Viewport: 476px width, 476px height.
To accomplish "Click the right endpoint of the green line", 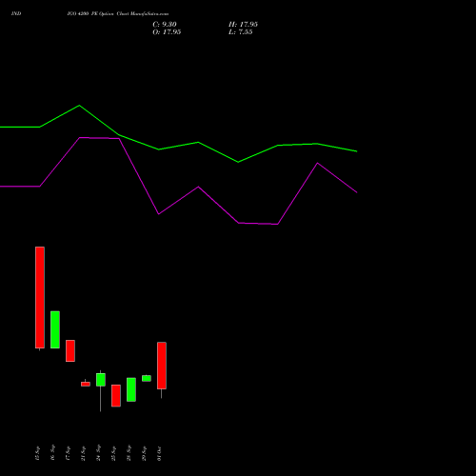I will [x=357, y=151].
